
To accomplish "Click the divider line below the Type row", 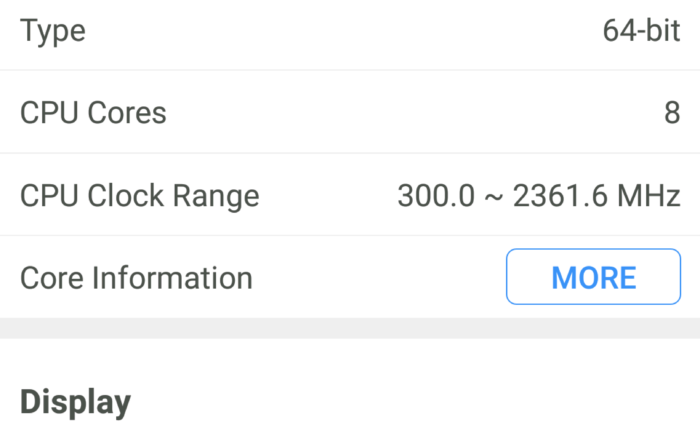I will tap(350, 70).
